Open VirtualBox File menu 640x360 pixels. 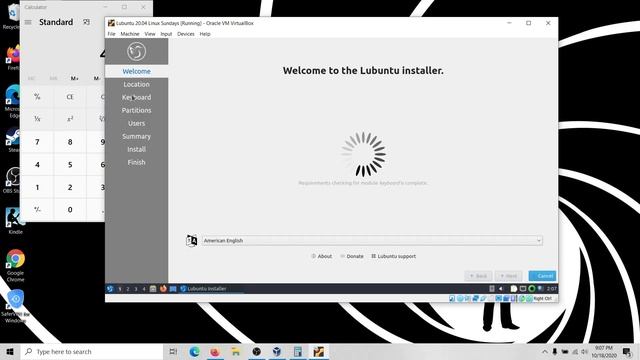[x=111, y=34]
